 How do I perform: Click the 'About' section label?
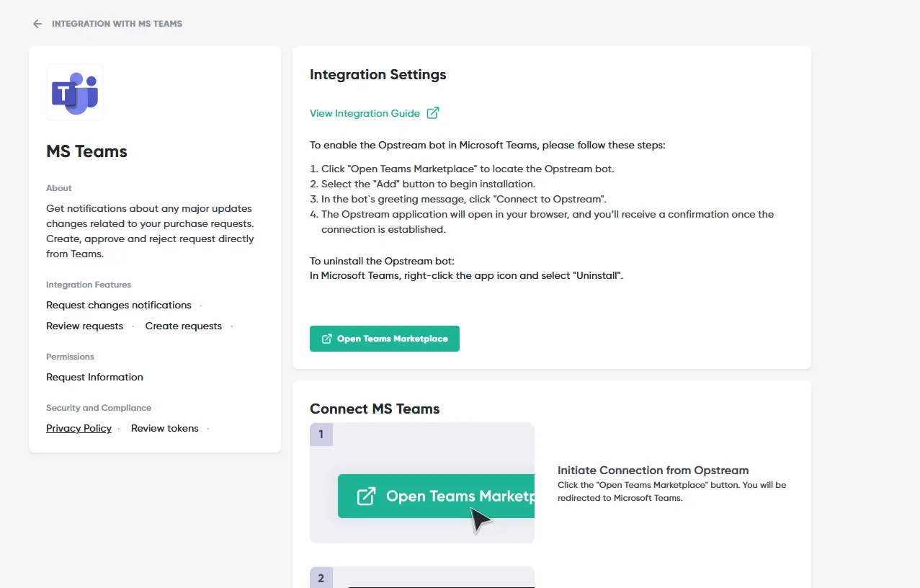[59, 188]
